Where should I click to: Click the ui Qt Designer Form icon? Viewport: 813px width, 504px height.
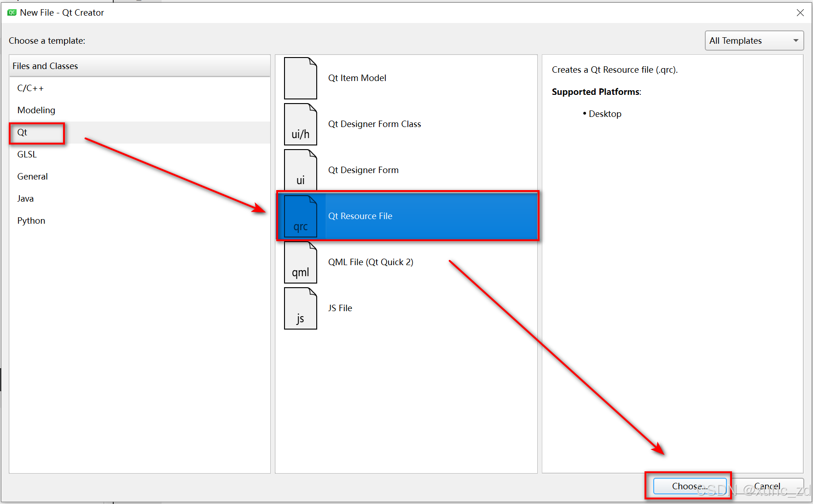tap(300, 170)
